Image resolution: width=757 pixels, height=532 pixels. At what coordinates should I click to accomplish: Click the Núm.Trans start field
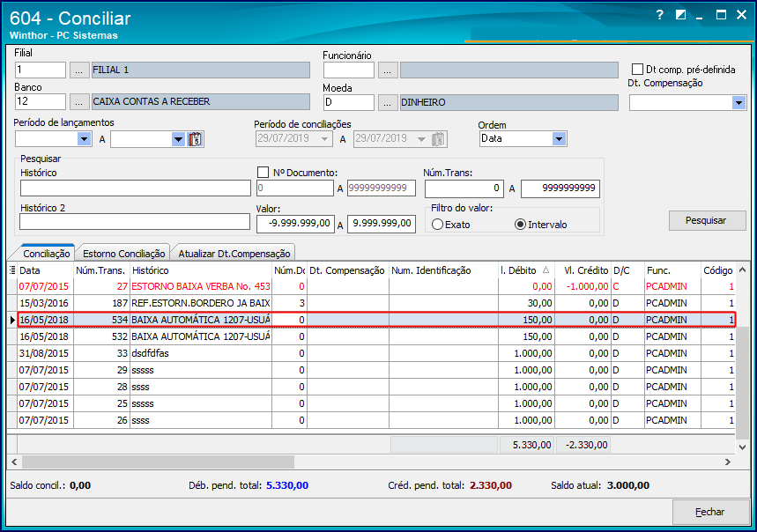(464, 188)
